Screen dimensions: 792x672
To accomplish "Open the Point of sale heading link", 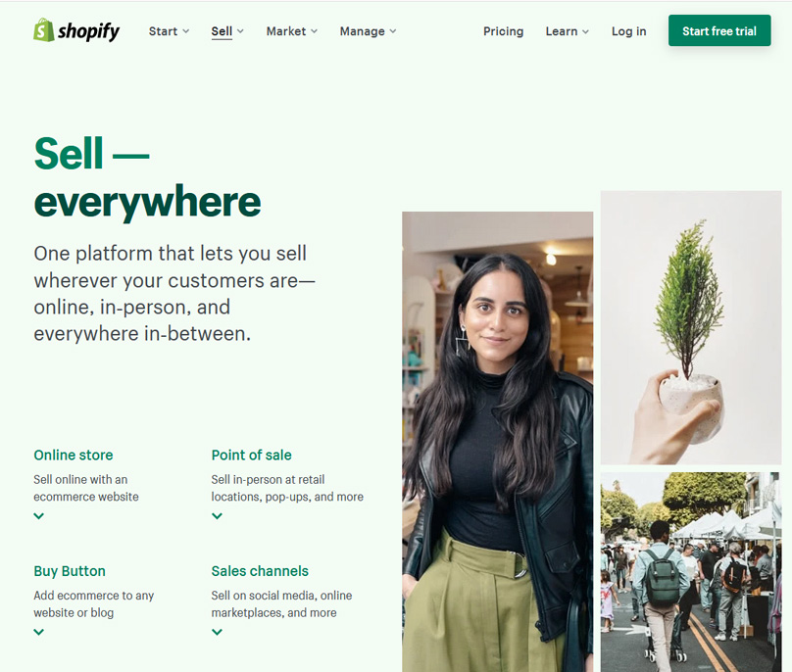I will [x=251, y=455].
